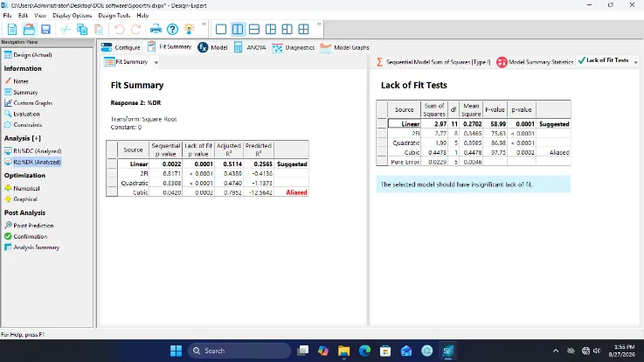Show hidden system tray icons chevron

click(x=556, y=351)
